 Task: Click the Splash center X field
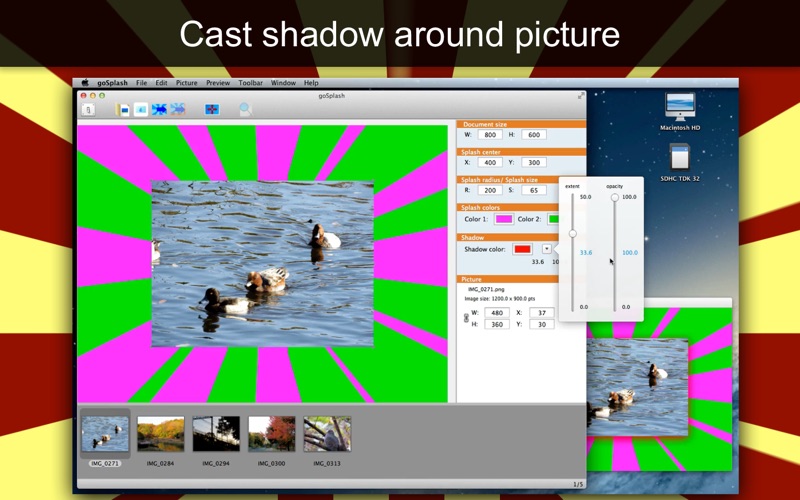click(x=490, y=162)
